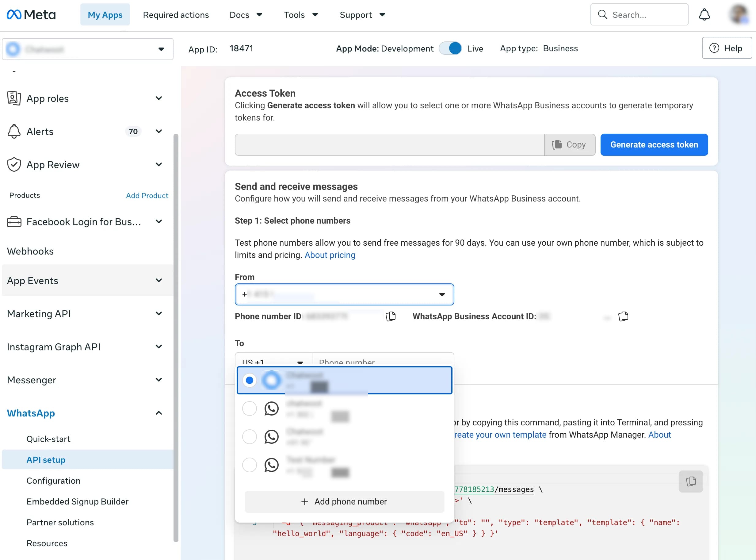
Task: Open Embedded Signup Builder
Action: click(x=78, y=502)
